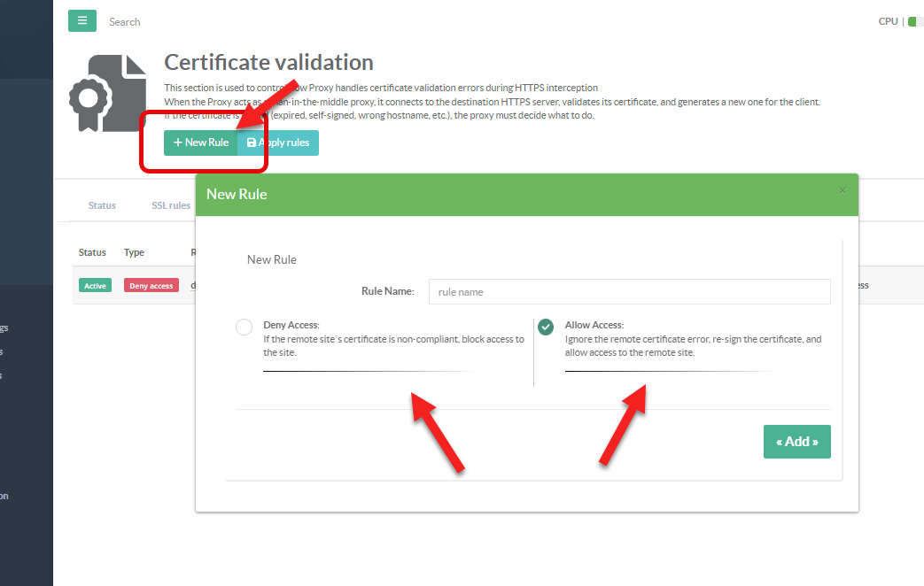
Task: Click the Type column header
Action: pos(134,252)
